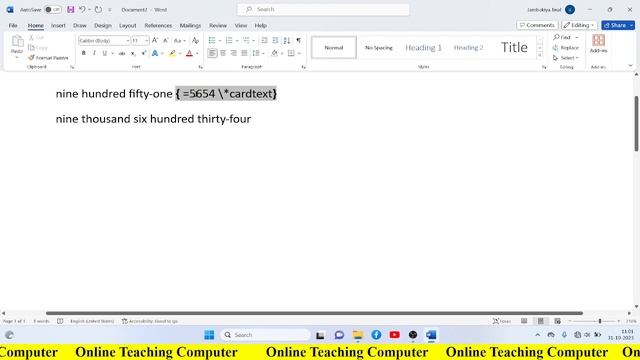This screenshot has width=640, height=360.
Task: Open Windows Start menu
Action: click(209, 335)
